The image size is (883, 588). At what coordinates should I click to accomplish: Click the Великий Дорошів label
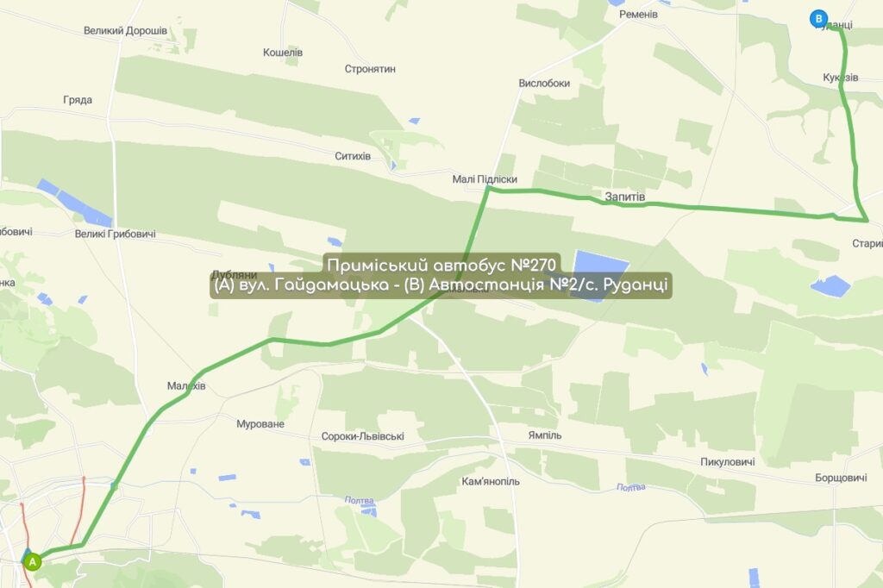coord(125,30)
